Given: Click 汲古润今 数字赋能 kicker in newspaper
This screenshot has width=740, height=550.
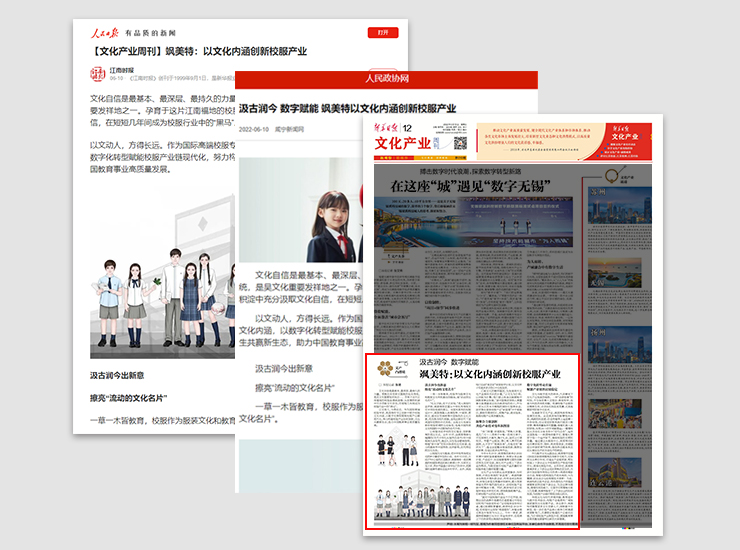Looking at the screenshot, I should click(x=449, y=362).
